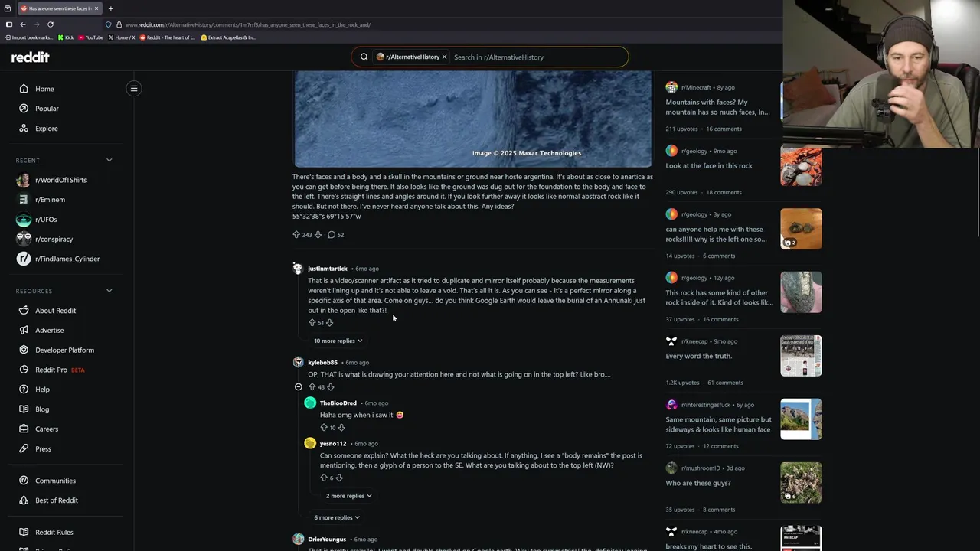980x551 pixels.
Task: Upvote kylebob86's comment
Action: coord(312,387)
